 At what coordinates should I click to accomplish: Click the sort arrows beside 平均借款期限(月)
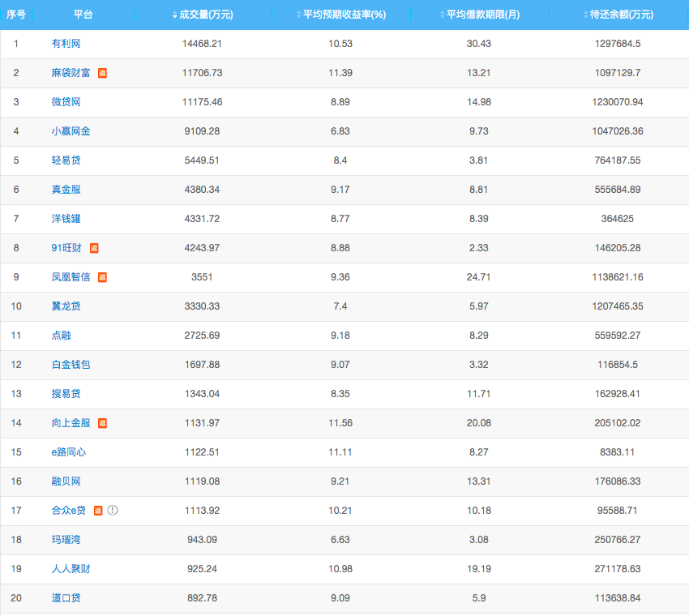[442, 15]
